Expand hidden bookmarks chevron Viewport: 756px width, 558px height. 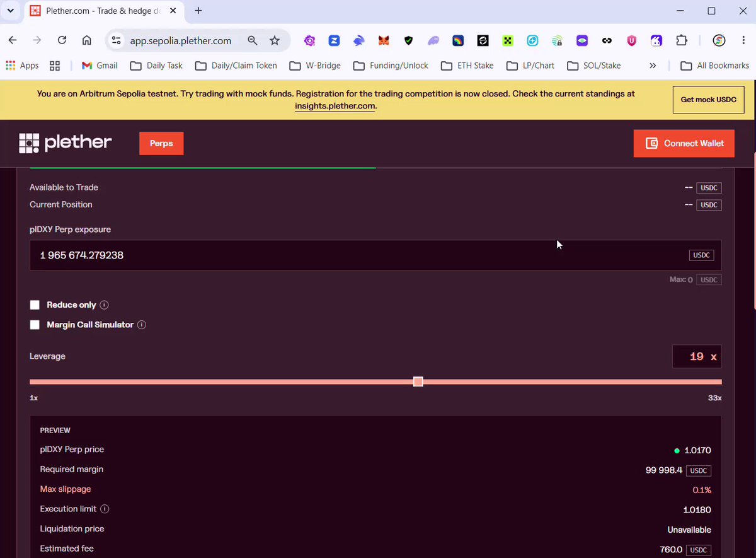click(x=653, y=66)
